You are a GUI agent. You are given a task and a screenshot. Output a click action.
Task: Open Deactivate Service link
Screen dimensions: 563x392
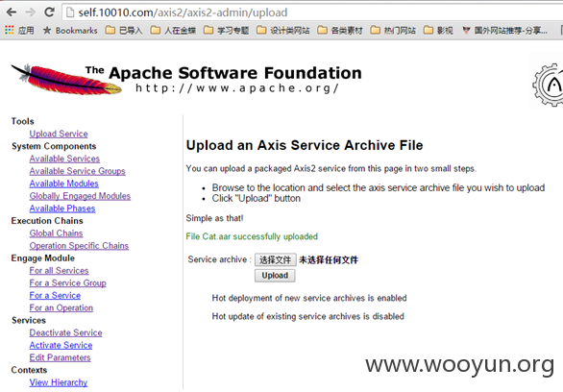point(65,332)
